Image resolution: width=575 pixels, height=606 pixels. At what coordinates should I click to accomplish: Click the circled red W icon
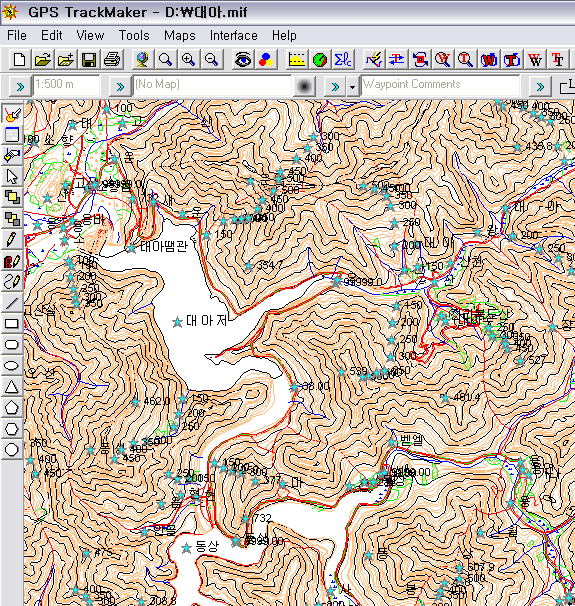(489, 60)
